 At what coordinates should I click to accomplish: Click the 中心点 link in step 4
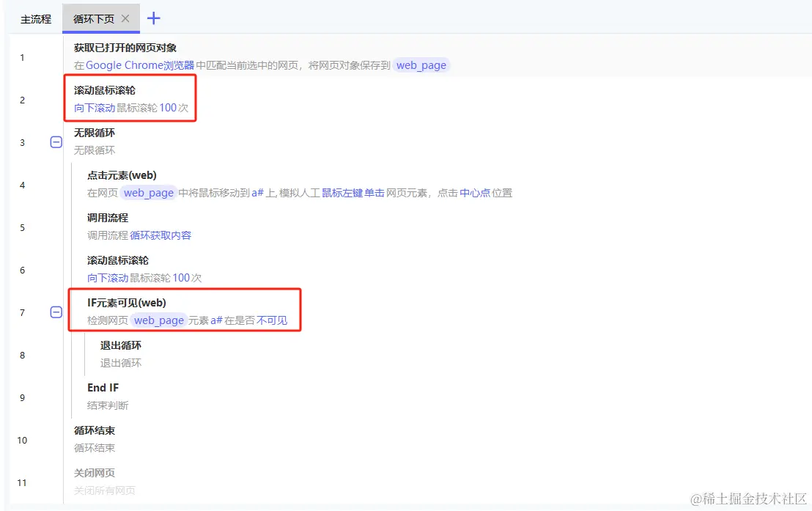(x=475, y=193)
